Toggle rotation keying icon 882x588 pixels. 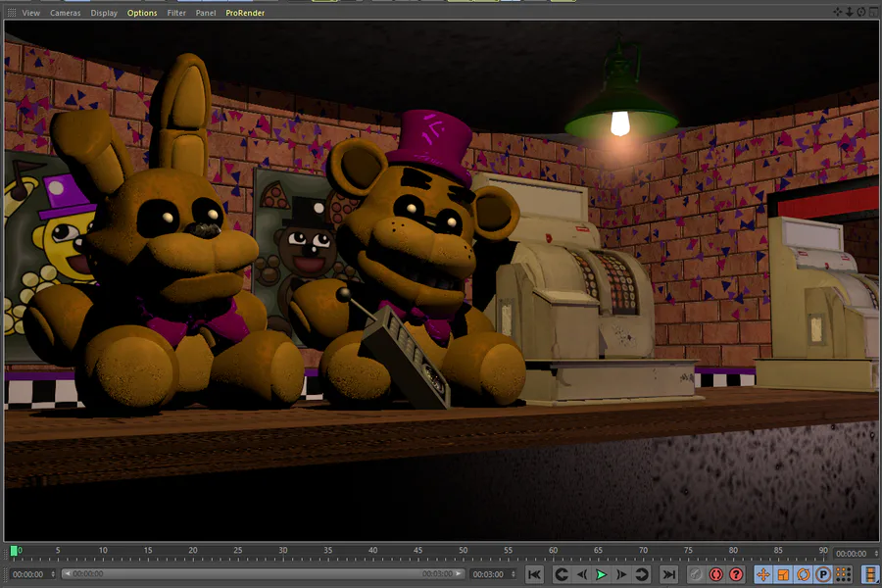click(804, 574)
